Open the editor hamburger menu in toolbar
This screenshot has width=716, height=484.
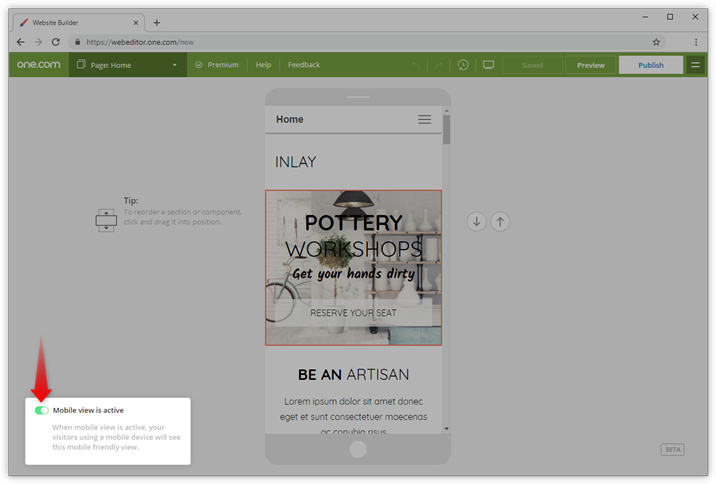[x=696, y=65]
